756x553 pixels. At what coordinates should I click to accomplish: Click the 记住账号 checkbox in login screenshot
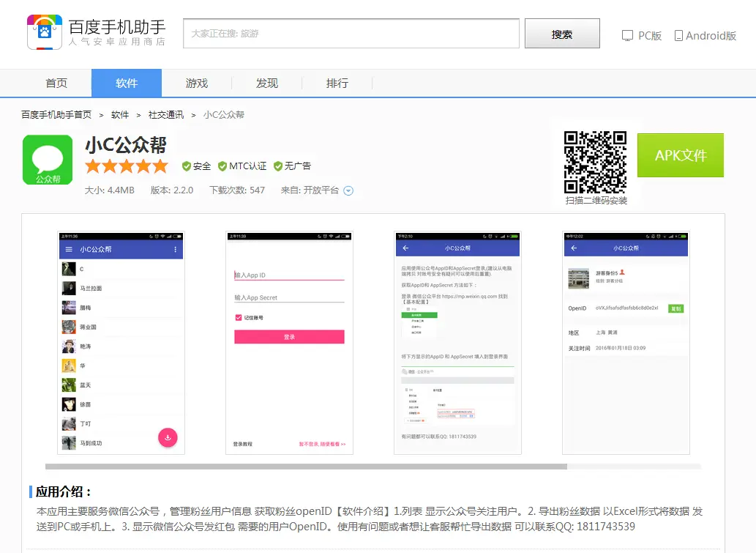pos(238,317)
